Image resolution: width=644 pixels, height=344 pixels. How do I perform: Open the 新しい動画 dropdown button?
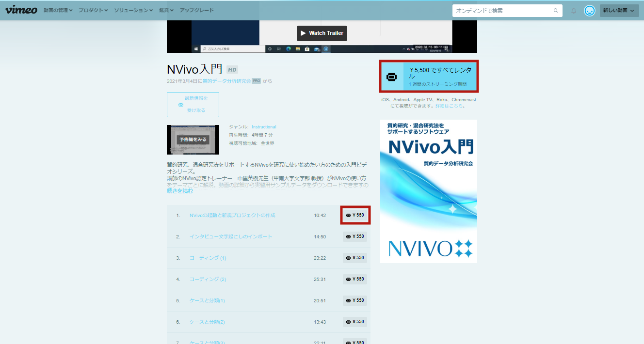click(x=619, y=11)
